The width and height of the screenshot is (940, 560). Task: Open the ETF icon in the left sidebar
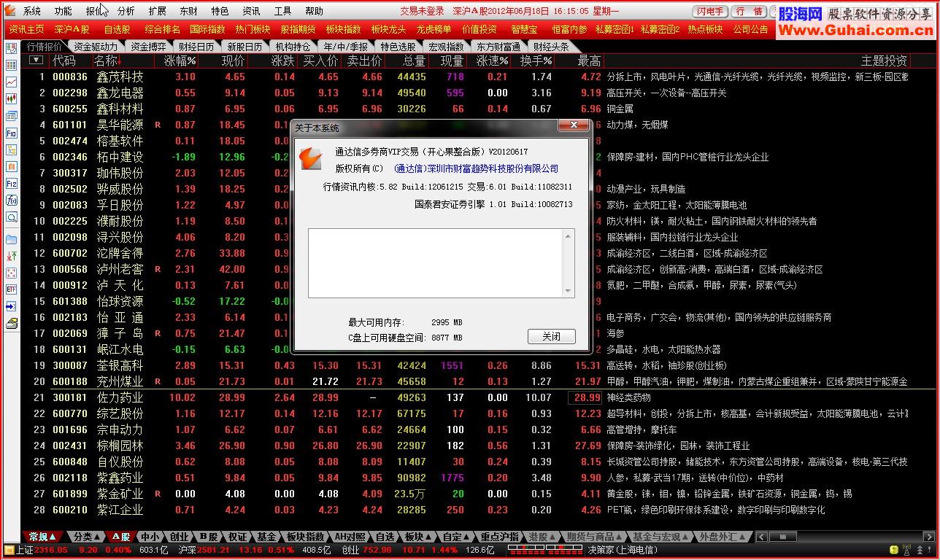11,289
